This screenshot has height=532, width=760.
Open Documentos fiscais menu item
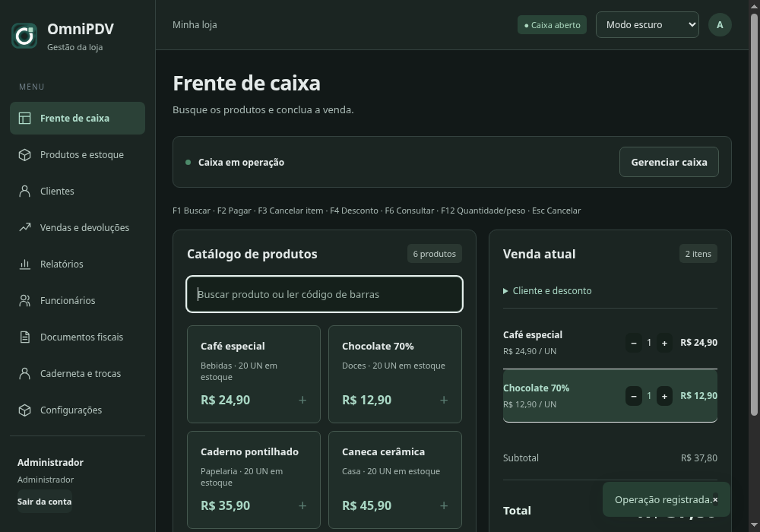click(78, 337)
